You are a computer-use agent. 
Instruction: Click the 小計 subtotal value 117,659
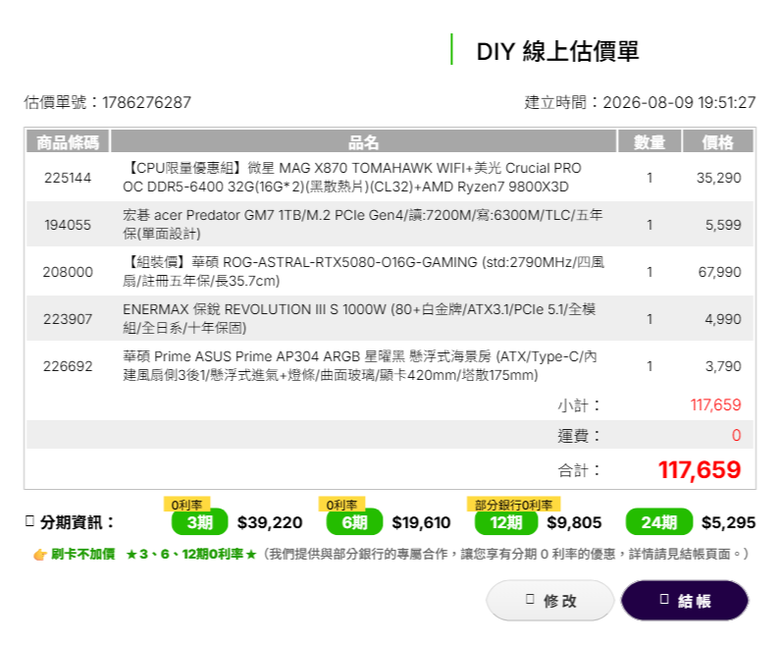point(716,405)
